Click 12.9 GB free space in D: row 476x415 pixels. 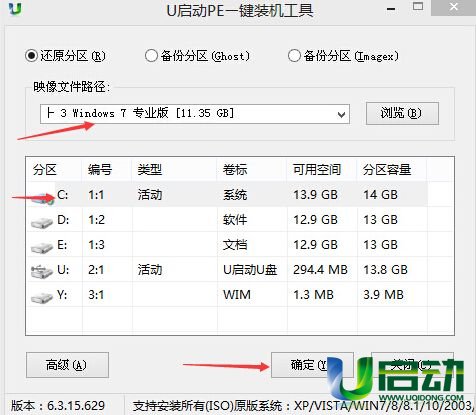pos(315,220)
